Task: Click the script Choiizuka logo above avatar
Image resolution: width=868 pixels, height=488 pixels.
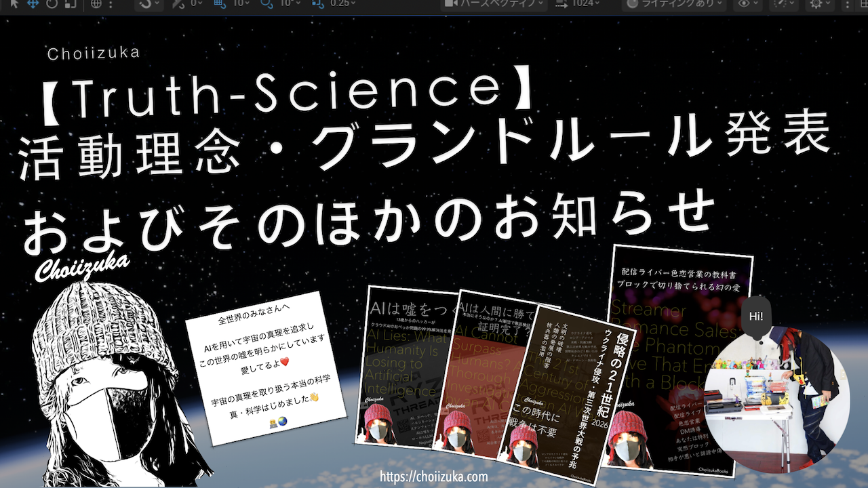Action: pos(83,268)
